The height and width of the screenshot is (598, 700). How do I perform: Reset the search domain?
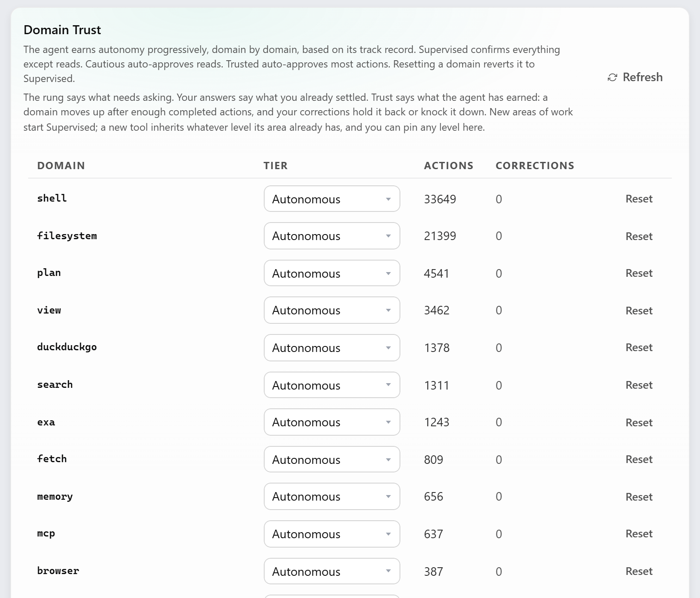pos(639,385)
